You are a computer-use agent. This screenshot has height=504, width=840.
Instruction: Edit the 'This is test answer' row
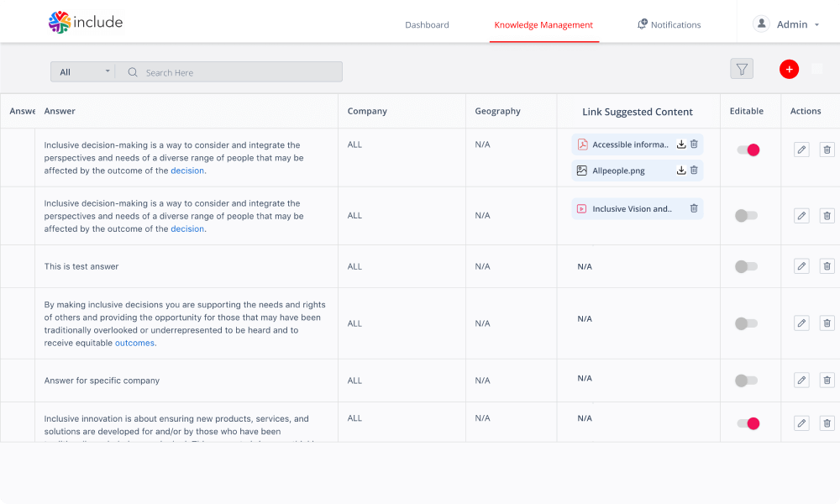(801, 266)
